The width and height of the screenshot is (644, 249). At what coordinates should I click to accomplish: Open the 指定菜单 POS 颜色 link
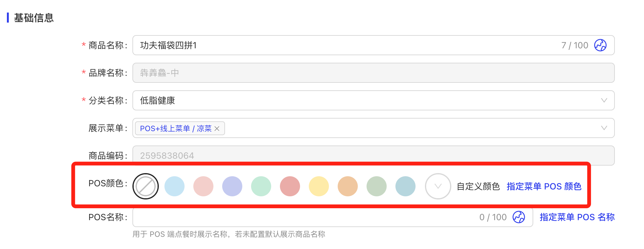pos(544,186)
